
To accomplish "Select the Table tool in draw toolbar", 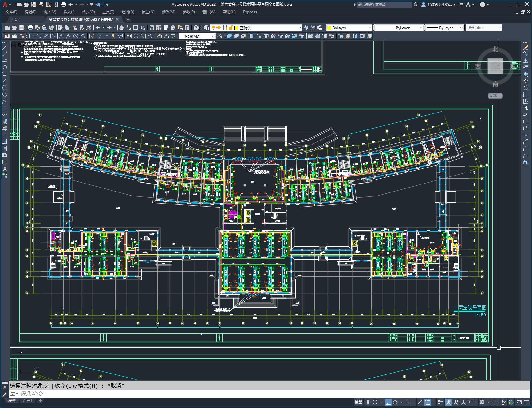I will [x=5, y=162].
